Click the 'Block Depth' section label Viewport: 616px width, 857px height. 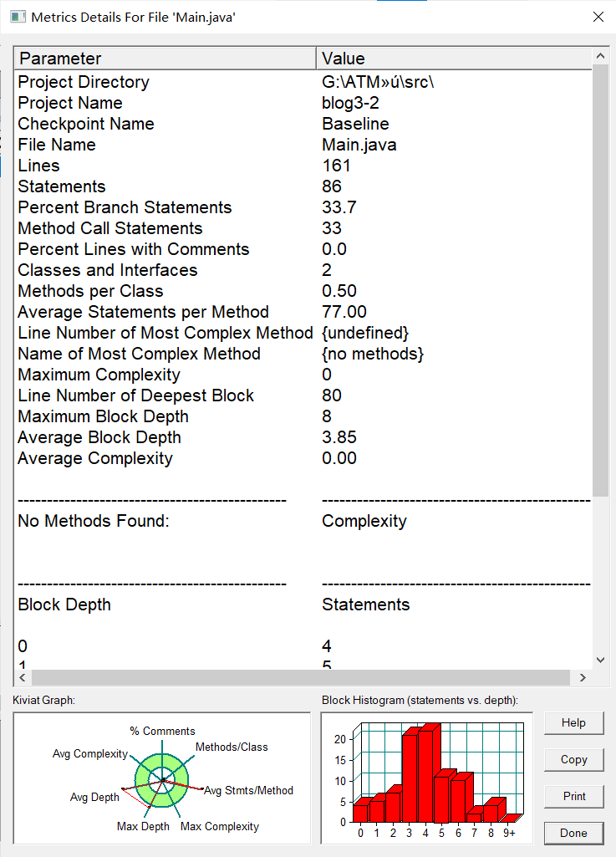click(64, 604)
